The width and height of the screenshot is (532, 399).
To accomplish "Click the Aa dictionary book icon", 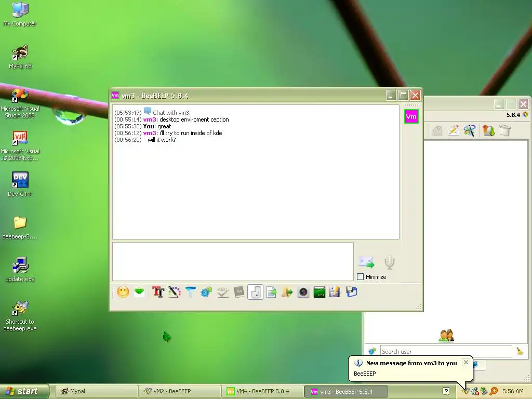I will 239,292.
